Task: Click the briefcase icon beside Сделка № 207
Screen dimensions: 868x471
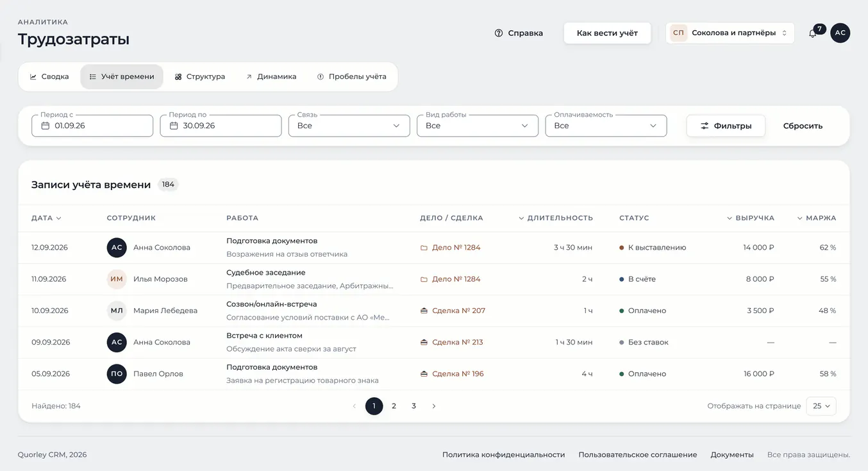Action: pyautogui.click(x=424, y=311)
